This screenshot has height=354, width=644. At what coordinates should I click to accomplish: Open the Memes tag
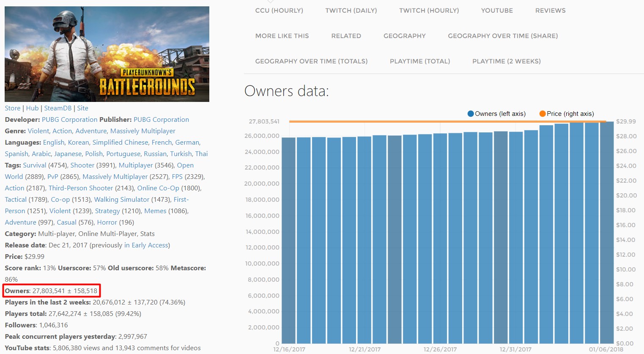pyautogui.click(x=155, y=211)
